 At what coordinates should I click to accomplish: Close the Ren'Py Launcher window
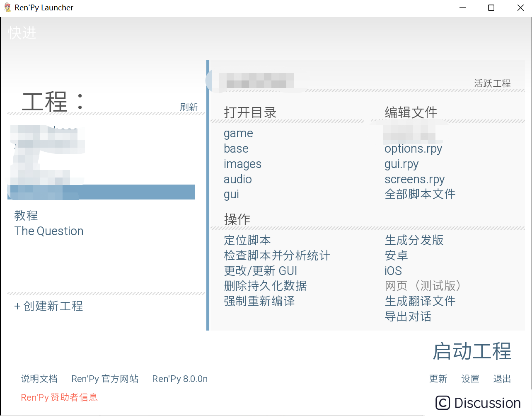click(x=520, y=7)
